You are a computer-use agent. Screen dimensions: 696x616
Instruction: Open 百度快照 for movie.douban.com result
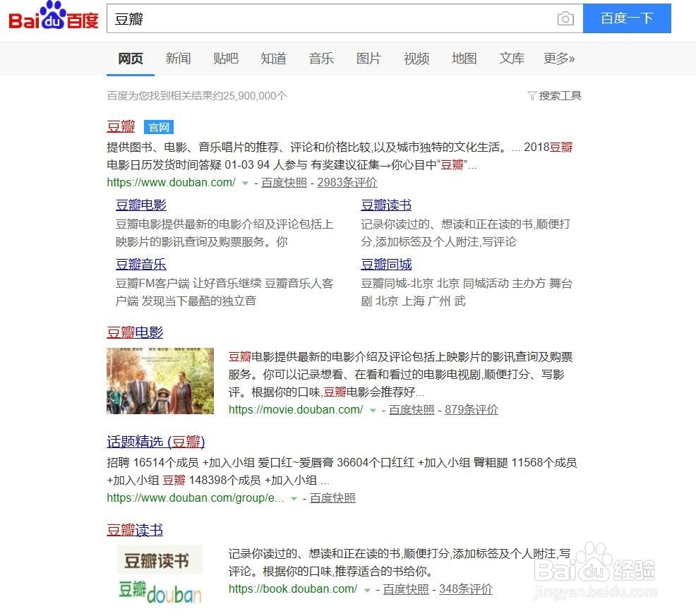[412, 410]
